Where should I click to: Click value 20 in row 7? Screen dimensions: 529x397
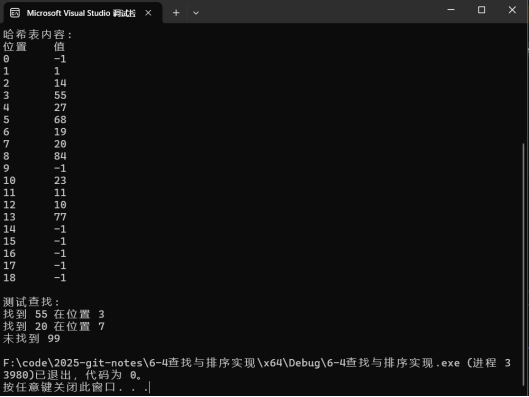(60, 144)
